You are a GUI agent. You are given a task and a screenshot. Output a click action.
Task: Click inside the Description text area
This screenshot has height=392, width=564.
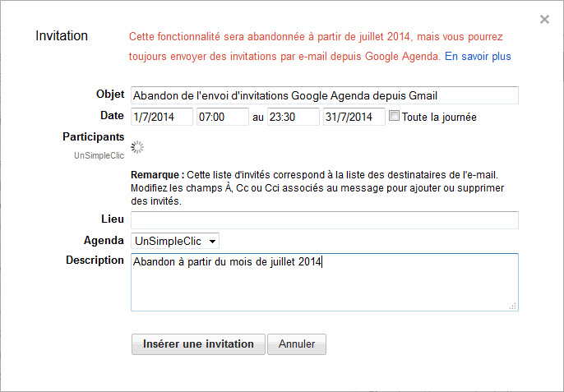pos(325,283)
